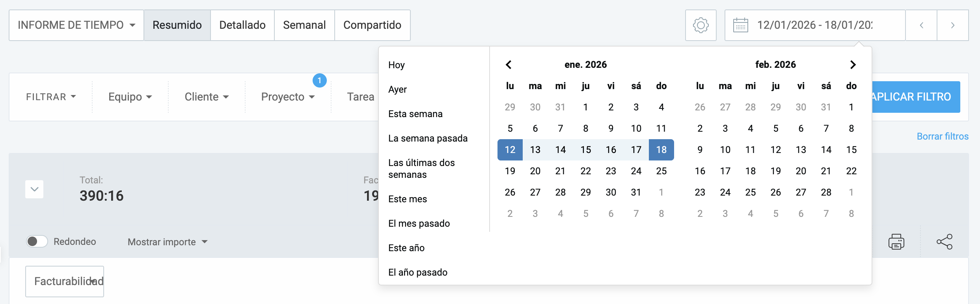Print the report using the printer icon

pos(896,241)
